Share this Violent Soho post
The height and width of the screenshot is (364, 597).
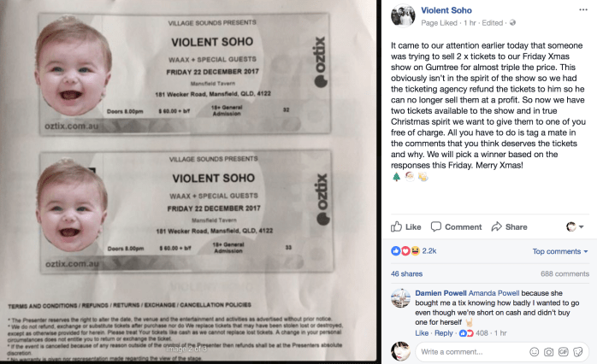[509, 226]
